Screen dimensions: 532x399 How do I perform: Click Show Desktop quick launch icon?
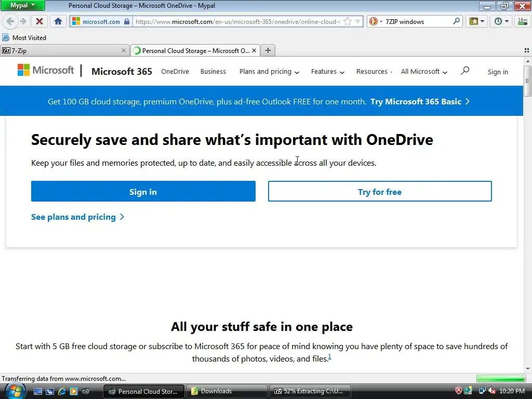click(x=37, y=391)
